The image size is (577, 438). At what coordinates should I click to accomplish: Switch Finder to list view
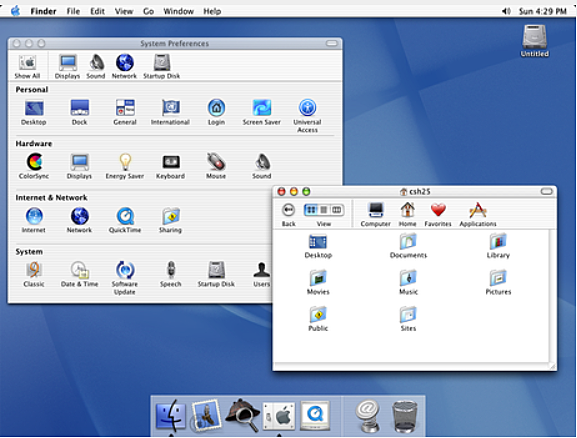coord(324,210)
